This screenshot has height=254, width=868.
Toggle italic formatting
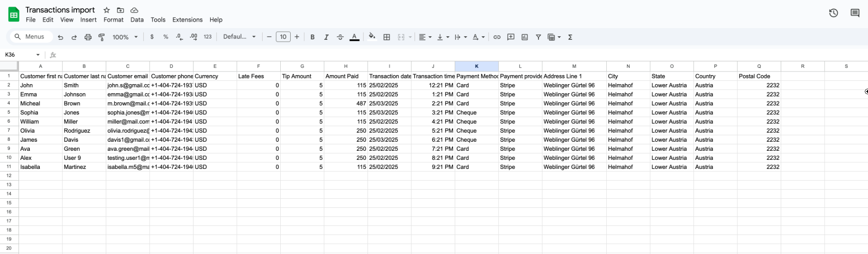326,37
